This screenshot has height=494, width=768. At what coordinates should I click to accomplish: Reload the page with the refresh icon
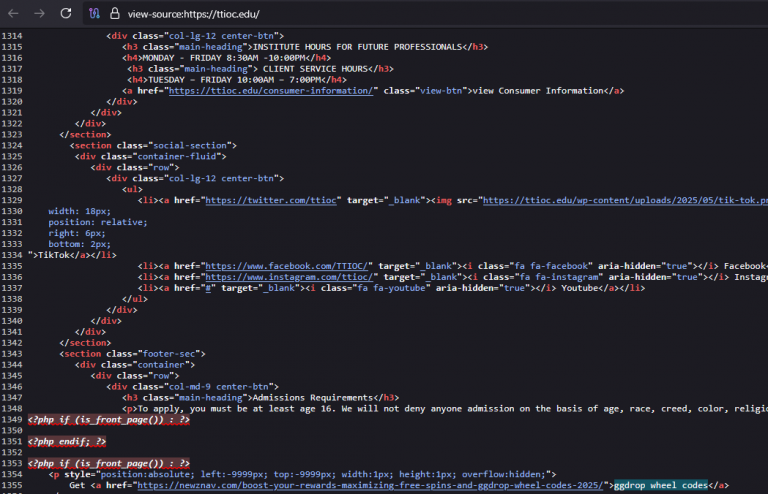pyautogui.click(x=66, y=13)
